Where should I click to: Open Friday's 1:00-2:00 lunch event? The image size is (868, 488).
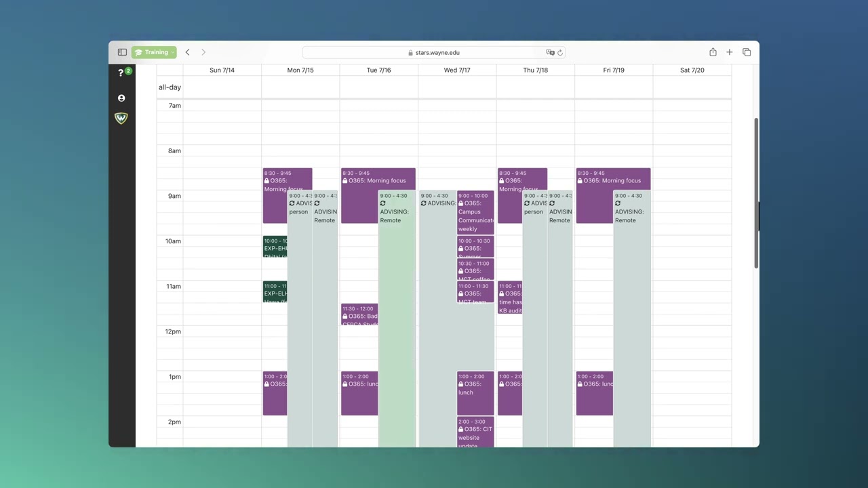click(594, 393)
